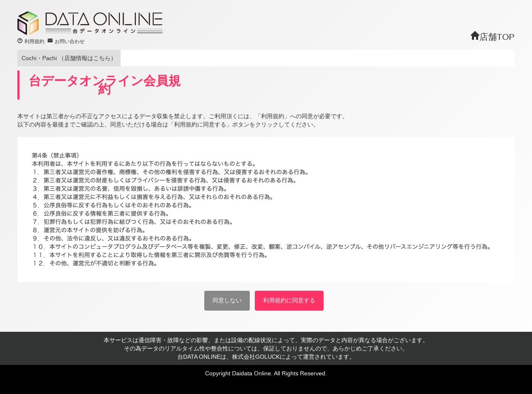
Task: Open Cochi・Pachi store info tab
Action: (69, 58)
